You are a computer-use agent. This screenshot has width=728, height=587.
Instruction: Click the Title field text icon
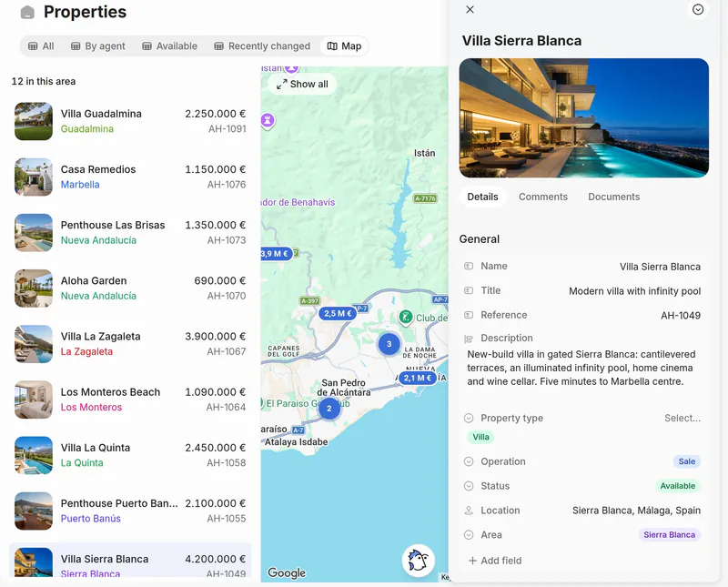469,290
